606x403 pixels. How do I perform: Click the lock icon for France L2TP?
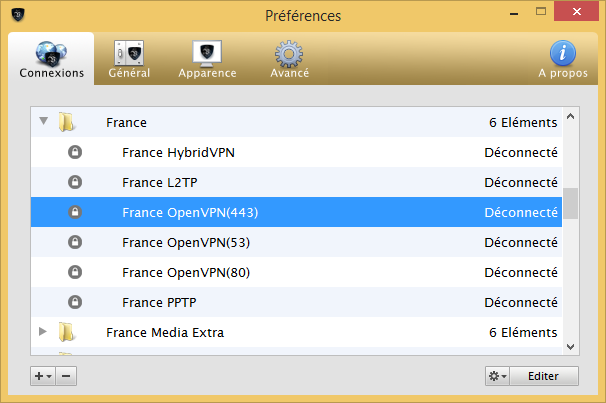click(75, 182)
